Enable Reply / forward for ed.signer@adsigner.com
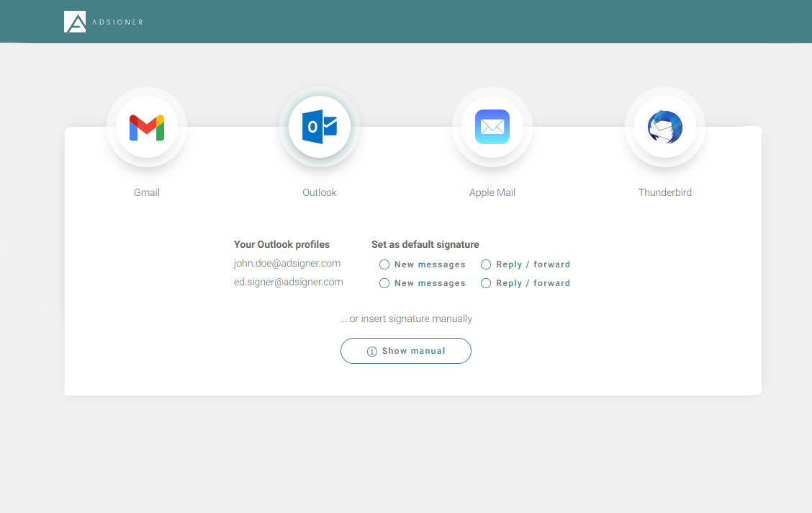 point(486,283)
